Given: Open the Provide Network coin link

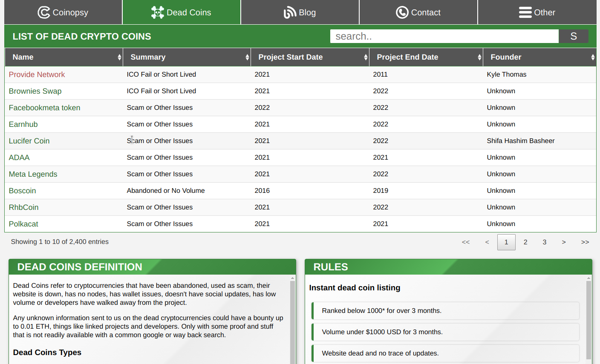Looking at the screenshot, I should pyautogui.click(x=37, y=75).
